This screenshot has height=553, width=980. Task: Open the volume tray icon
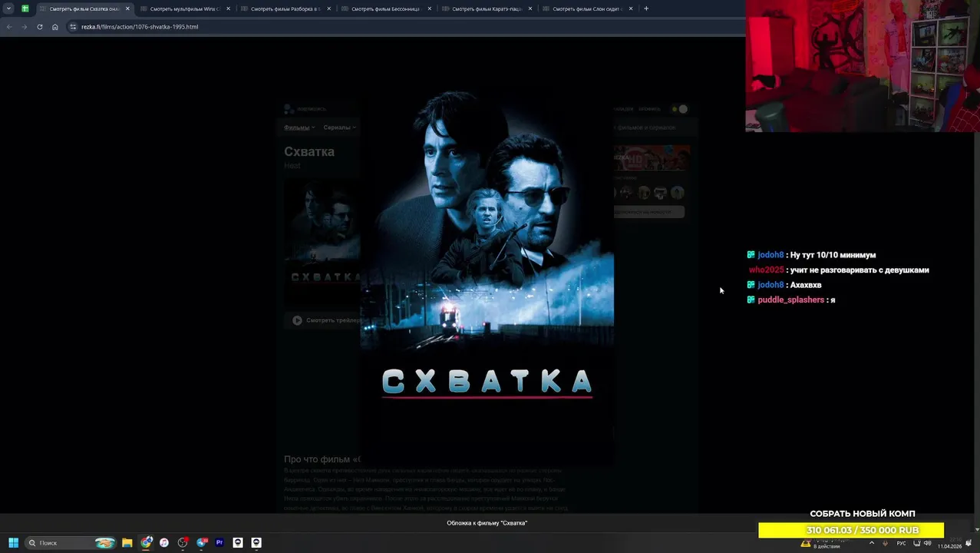point(928,543)
